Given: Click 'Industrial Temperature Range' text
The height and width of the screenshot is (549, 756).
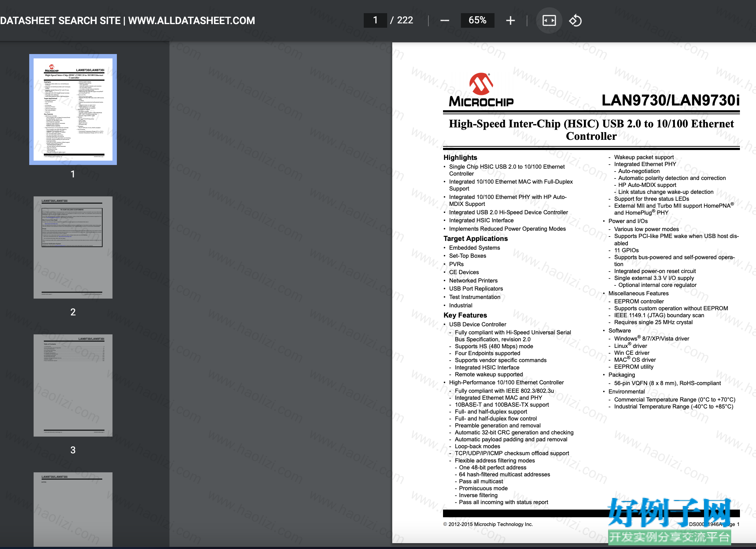Looking at the screenshot, I should (x=673, y=406).
